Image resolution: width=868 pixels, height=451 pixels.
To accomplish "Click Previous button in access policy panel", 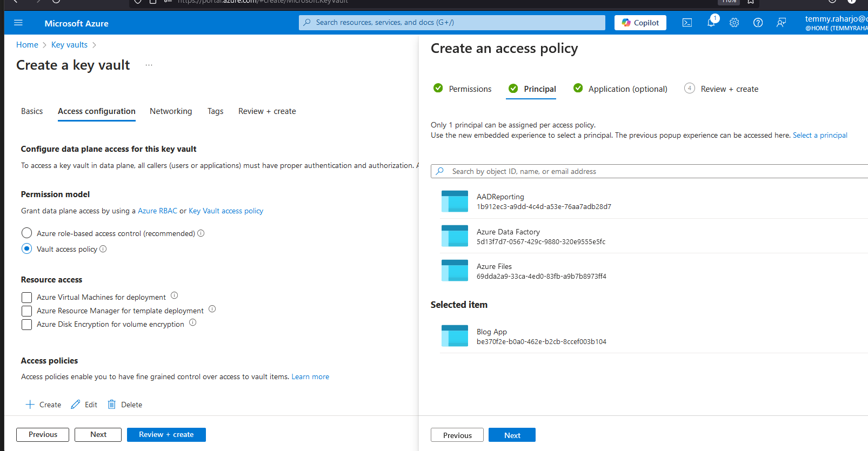I will pyautogui.click(x=457, y=435).
